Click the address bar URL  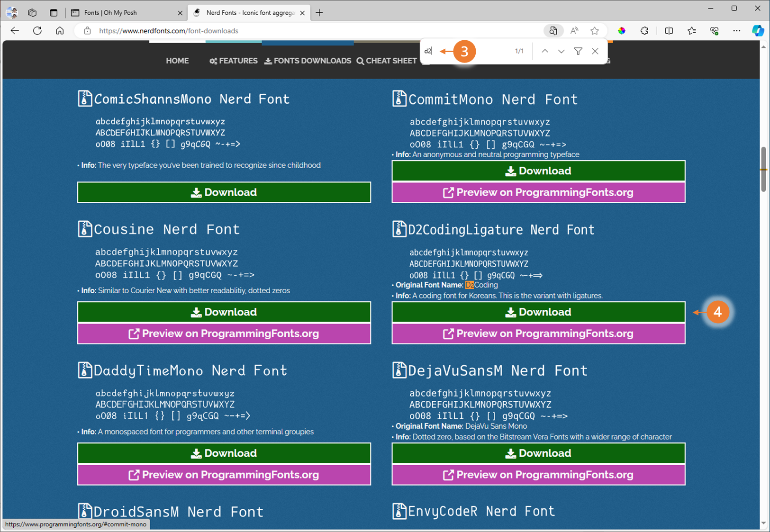point(169,31)
